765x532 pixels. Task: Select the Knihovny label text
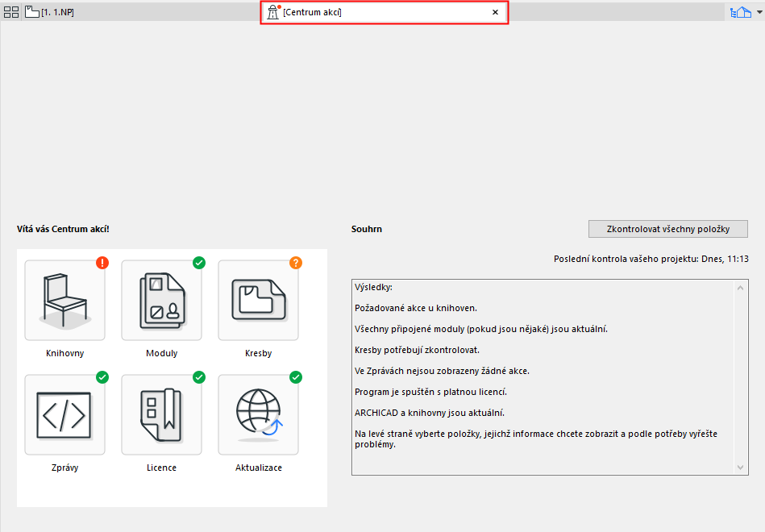[x=64, y=353]
